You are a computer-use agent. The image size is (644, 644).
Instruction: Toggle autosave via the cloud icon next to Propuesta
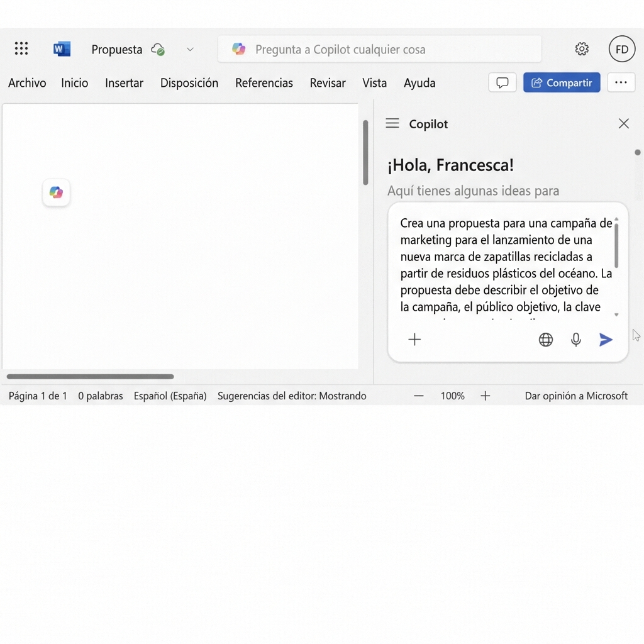(158, 49)
